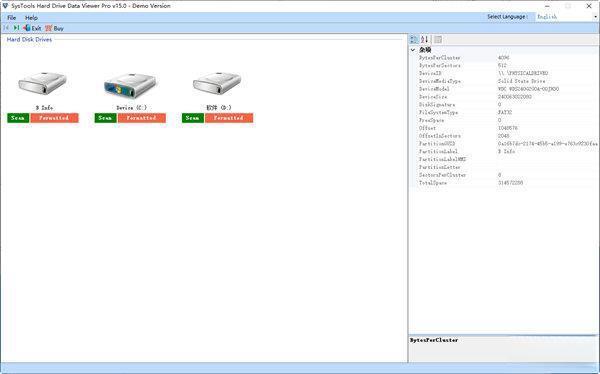Image resolution: width=600 pixels, height=374 pixels.
Task: Select the FreeSpace property row
Action: (507, 120)
